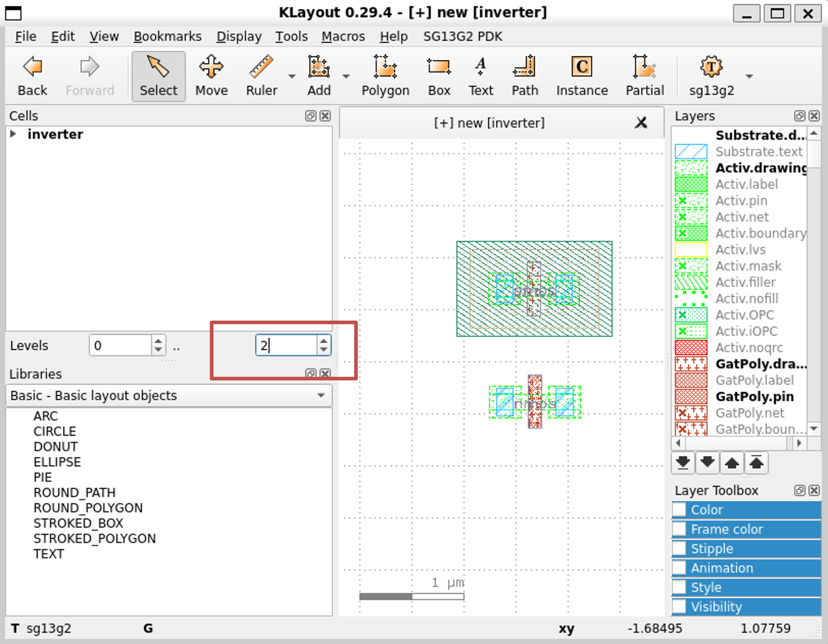This screenshot has height=644, width=828.
Task: Click the move-layer-to-bottom arrow button
Action: point(683,462)
